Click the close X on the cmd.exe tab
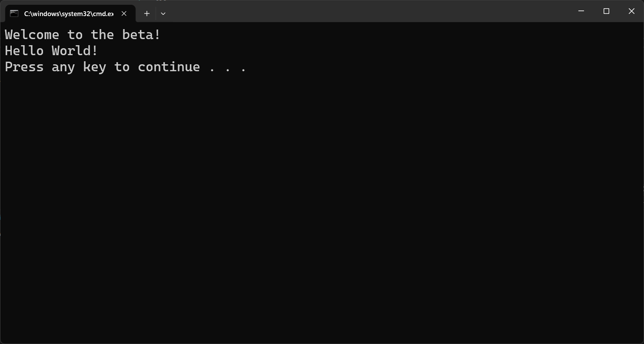The height and width of the screenshot is (344, 644). pos(124,13)
